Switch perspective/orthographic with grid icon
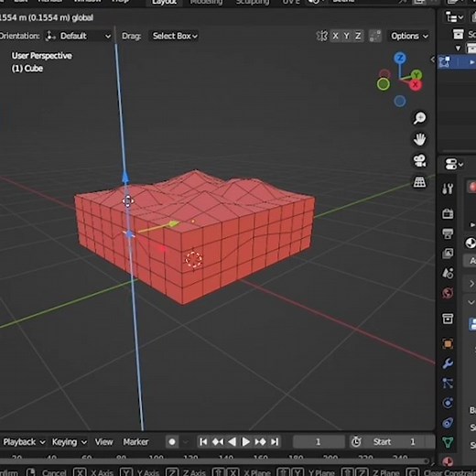Viewport: 476px width, 476px height. (419, 182)
